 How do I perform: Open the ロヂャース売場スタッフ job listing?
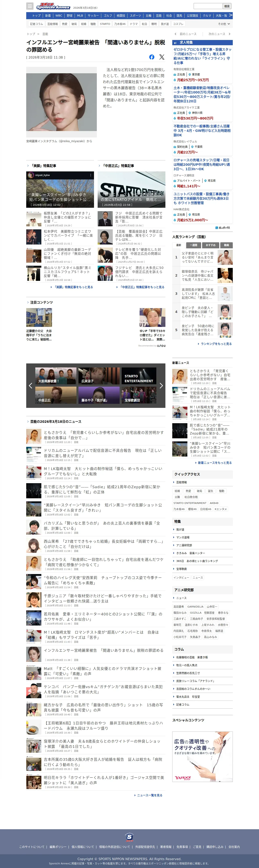[x=202, y=173]
